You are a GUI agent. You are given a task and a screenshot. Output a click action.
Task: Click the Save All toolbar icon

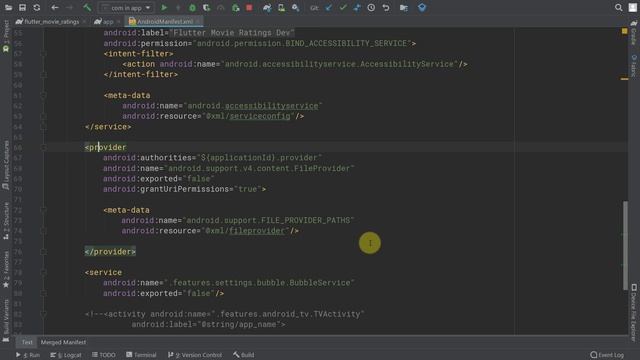tap(22, 8)
